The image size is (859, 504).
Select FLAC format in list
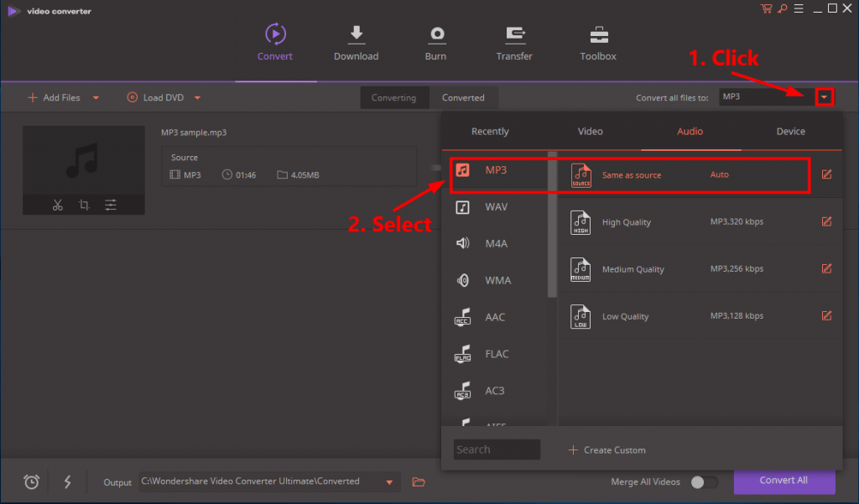tap(495, 354)
